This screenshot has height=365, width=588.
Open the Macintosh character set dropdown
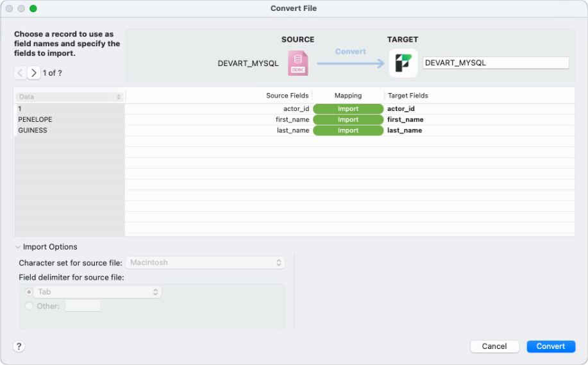pos(205,262)
